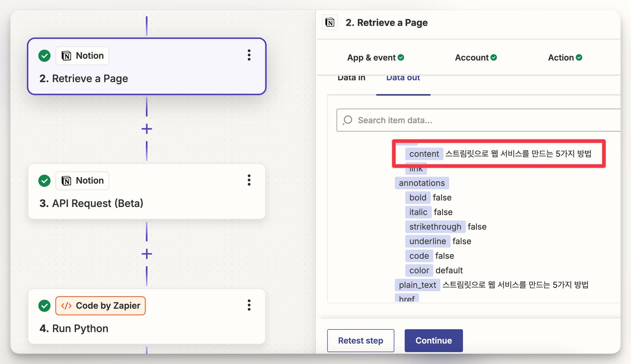Open three-dot menu for API Request step
631x364 pixels.
coord(249,180)
